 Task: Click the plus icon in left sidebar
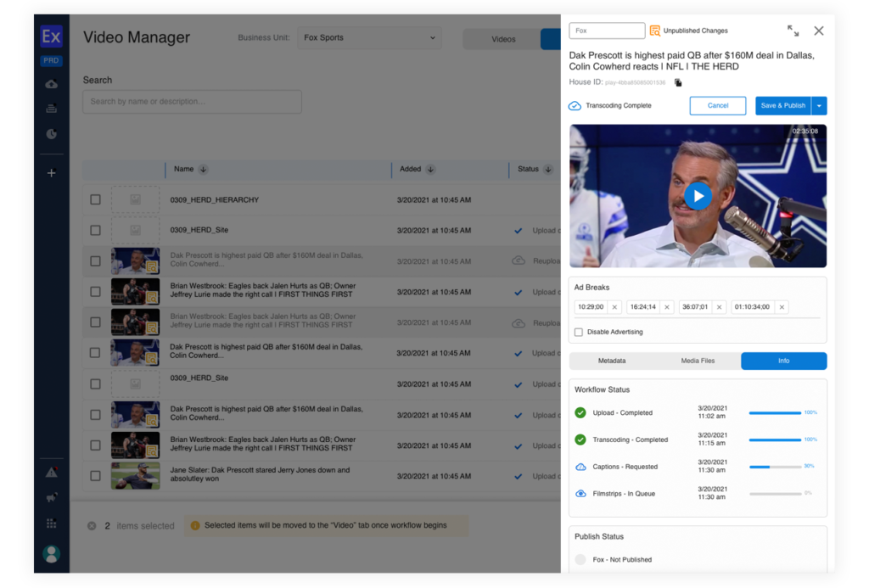click(51, 173)
